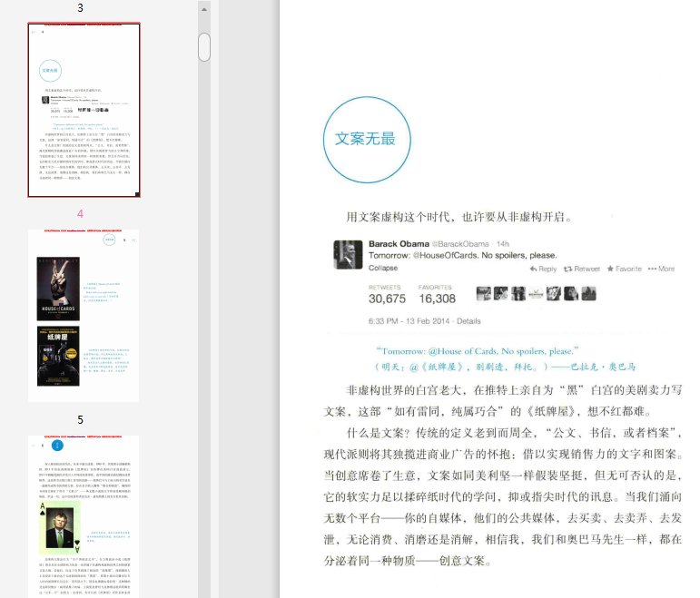
Task: Click the Chinese translation line ending 巴拉克·奥巴马
Action: pos(505,367)
